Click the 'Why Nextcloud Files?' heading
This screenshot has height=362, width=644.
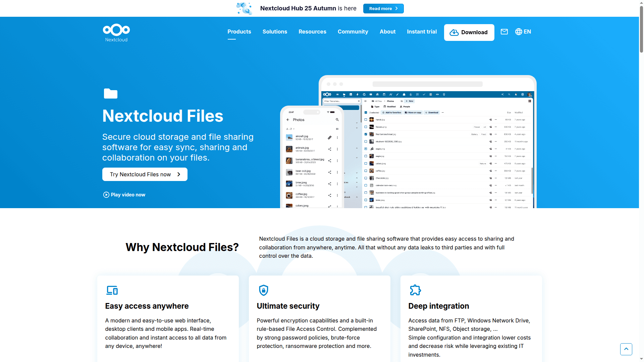point(182,247)
